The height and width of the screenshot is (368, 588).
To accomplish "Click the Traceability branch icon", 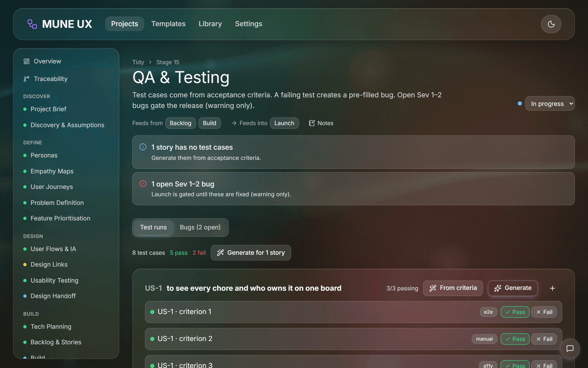I will pos(27,79).
